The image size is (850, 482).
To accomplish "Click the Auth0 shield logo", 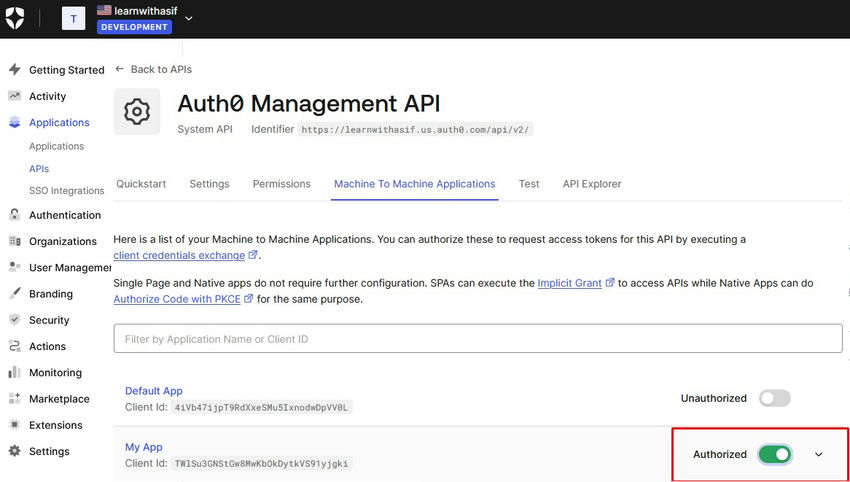I will (15, 18).
